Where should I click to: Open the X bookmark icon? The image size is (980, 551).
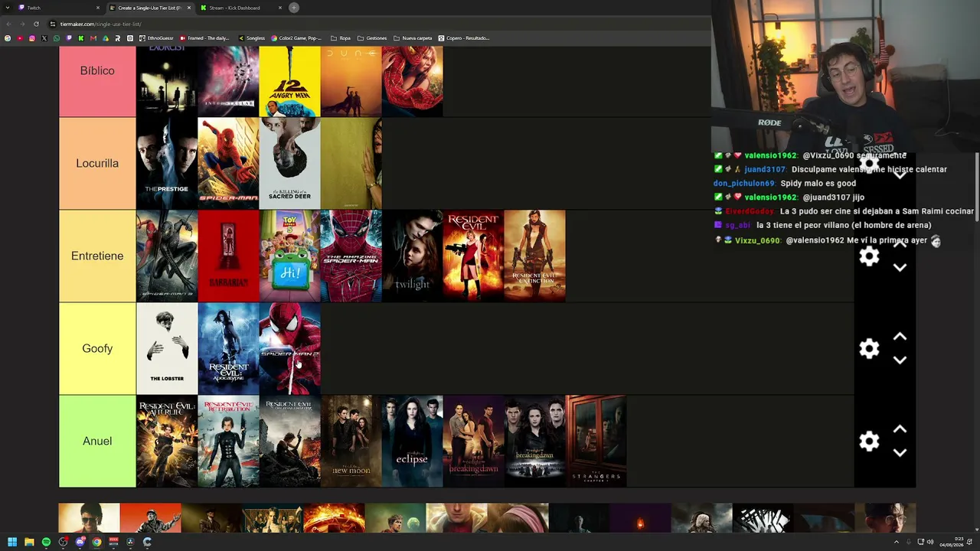tap(44, 38)
